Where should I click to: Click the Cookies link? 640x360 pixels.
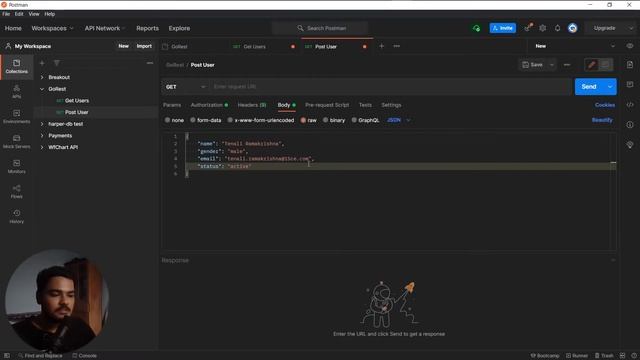click(x=604, y=105)
